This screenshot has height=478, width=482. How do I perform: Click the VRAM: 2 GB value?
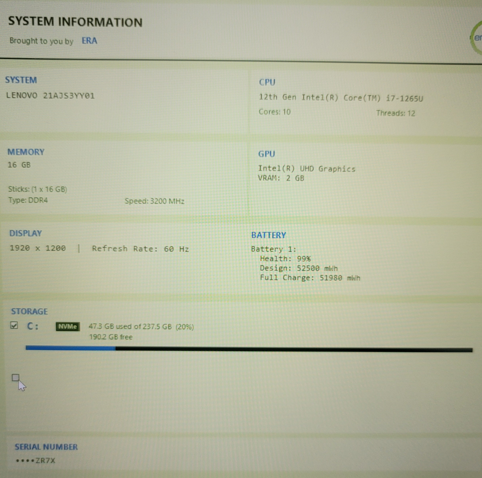[x=281, y=178]
